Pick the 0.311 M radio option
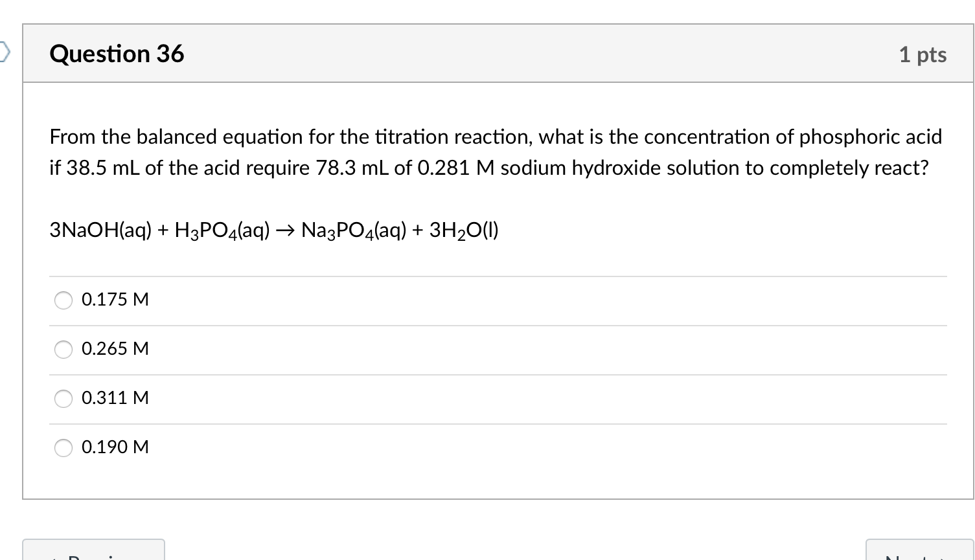Viewport: 975px width, 560px height. (x=63, y=399)
